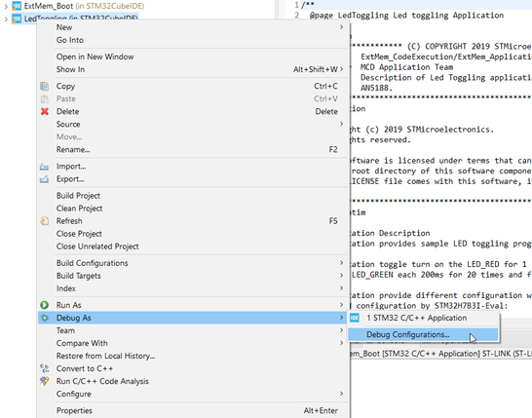Expand the ExtMem_Boot project tree node
The height and width of the screenshot is (418, 532).
[x=6, y=6]
